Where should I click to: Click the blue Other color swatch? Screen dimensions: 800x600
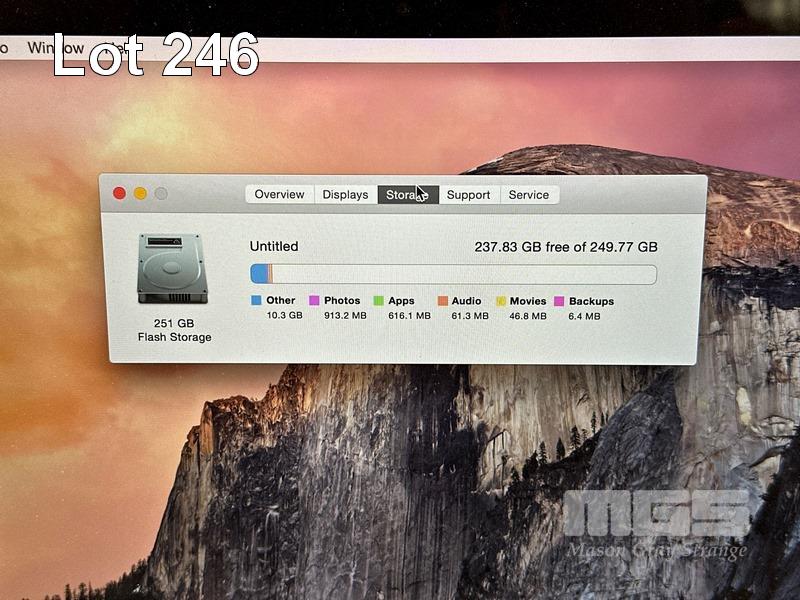point(256,300)
